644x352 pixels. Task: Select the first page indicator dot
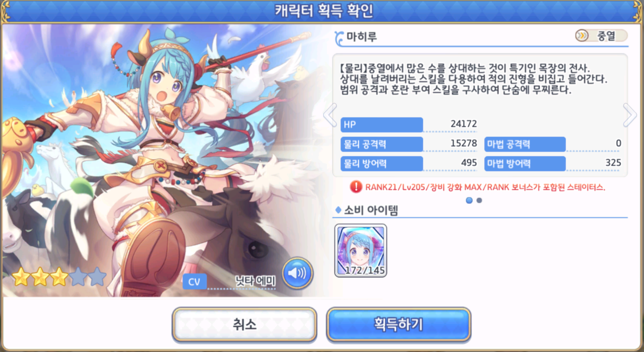(x=469, y=200)
